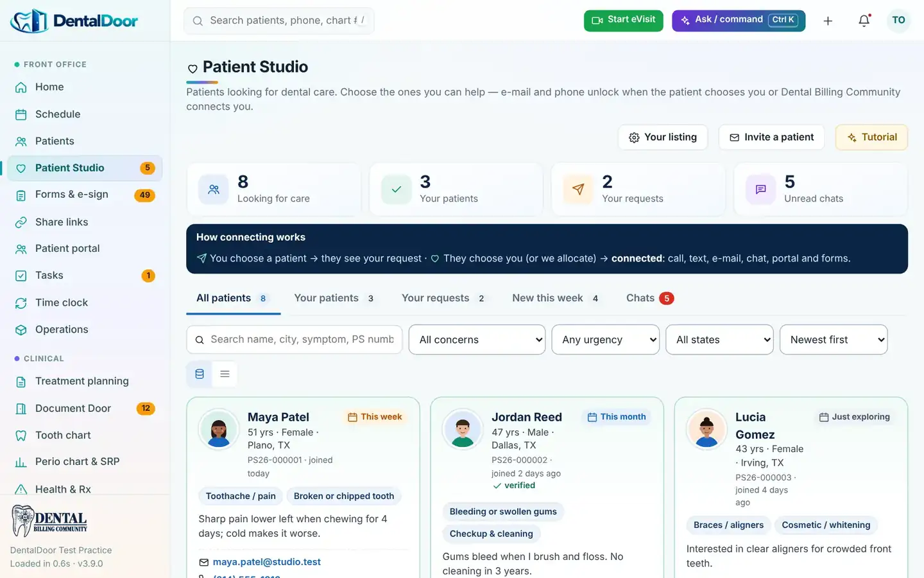Click the Patient portal icon
924x578 pixels.
pyautogui.click(x=21, y=249)
